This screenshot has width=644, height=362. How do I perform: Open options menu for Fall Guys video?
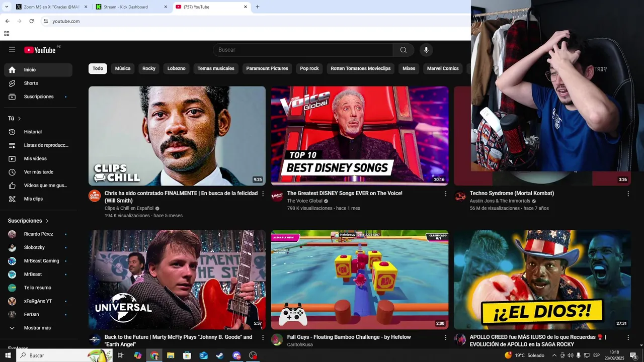click(x=445, y=337)
